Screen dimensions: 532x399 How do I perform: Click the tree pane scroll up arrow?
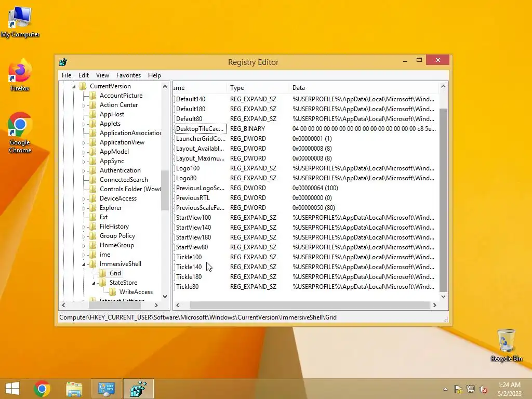(x=165, y=87)
